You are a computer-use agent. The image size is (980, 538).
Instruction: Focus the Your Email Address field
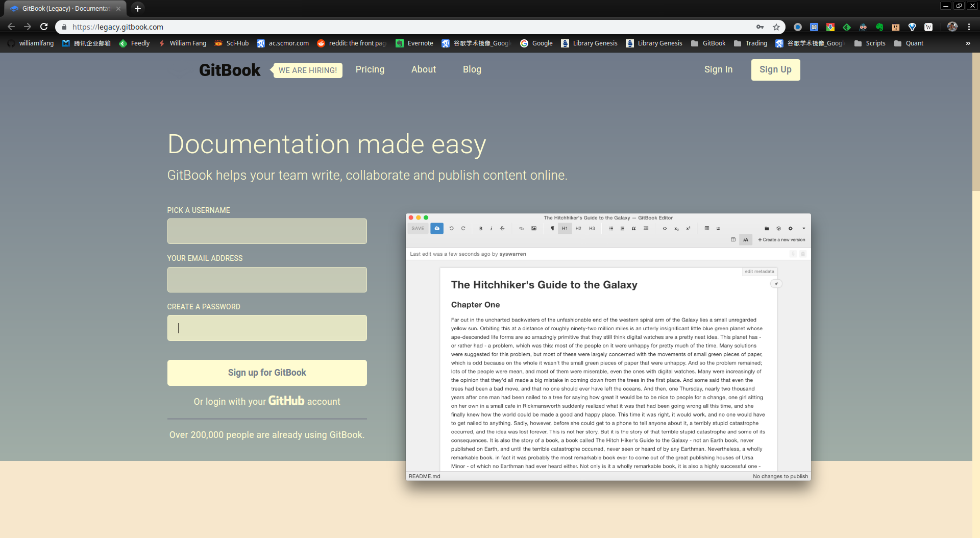pos(267,280)
